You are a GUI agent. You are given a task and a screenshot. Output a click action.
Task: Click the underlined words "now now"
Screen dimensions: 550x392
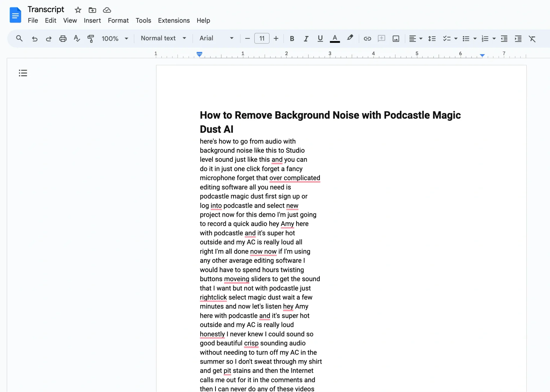click(x=263, y=251)
